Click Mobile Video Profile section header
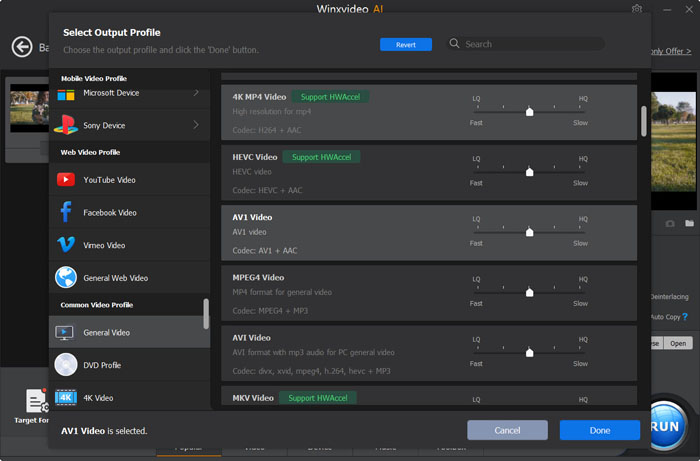Viewport: 700px width, 461px height. [94, 79]
